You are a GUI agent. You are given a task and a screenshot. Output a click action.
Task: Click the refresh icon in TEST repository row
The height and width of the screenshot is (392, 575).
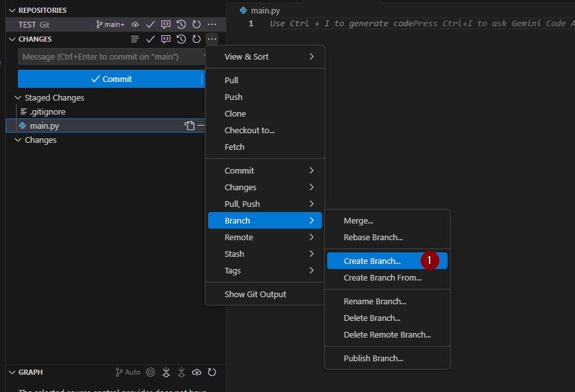[197, 24]
